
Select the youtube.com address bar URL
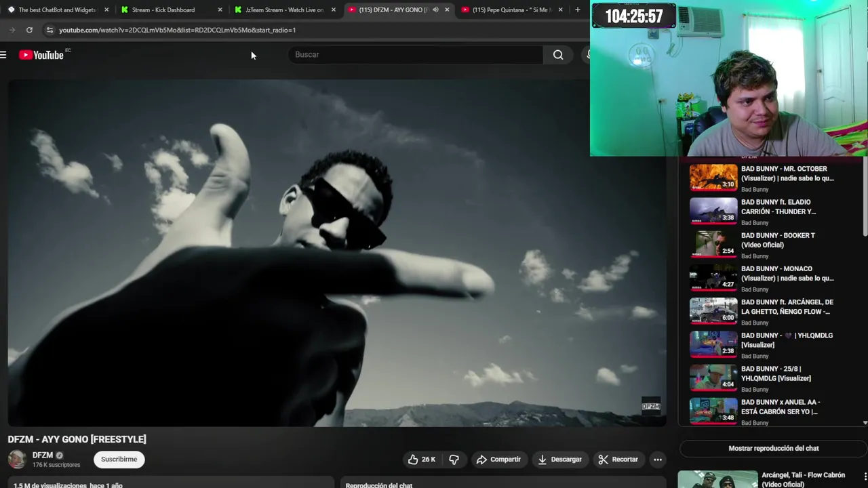(x=178, y=30)
